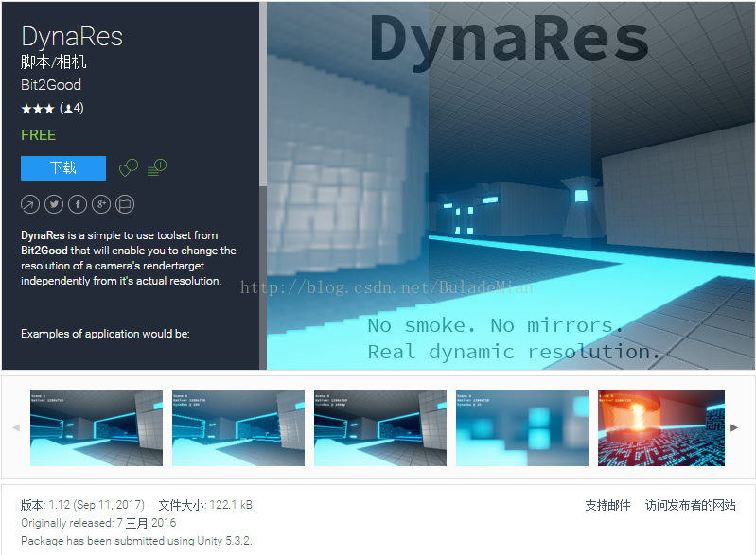
Task: Open the user reviews count (4)
Action: [x=72, y=109]
